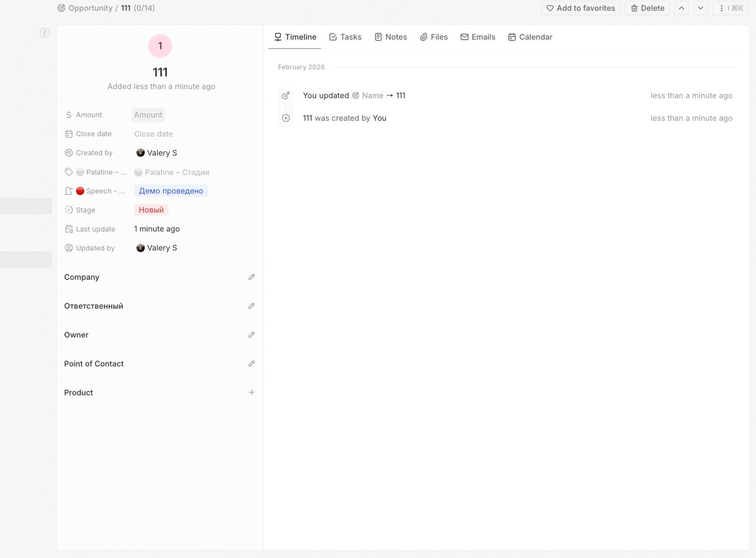The width and height of the screenshot is (756, 558).
Task: Click Valery S in Created by row
Action: point(157,153)
